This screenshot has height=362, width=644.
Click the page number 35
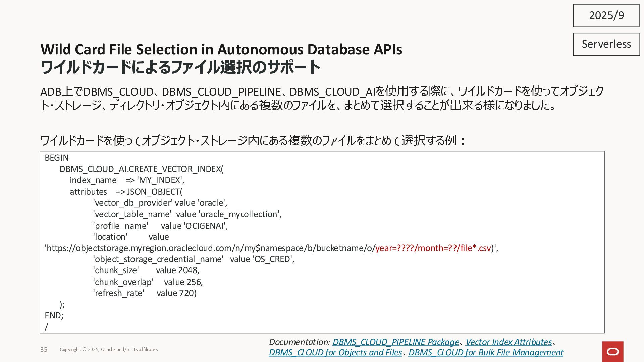(x=44, y=349)
